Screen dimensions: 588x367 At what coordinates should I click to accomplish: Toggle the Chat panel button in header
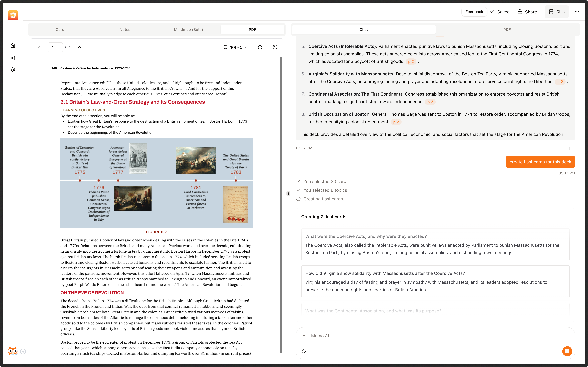pos(557,12)
